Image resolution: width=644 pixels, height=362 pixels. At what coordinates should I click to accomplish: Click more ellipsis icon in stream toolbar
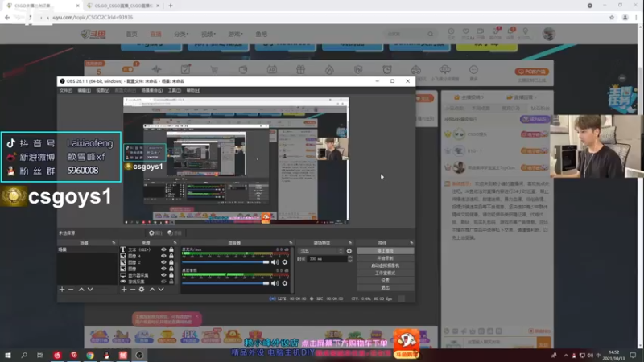[x=473, y=70]
